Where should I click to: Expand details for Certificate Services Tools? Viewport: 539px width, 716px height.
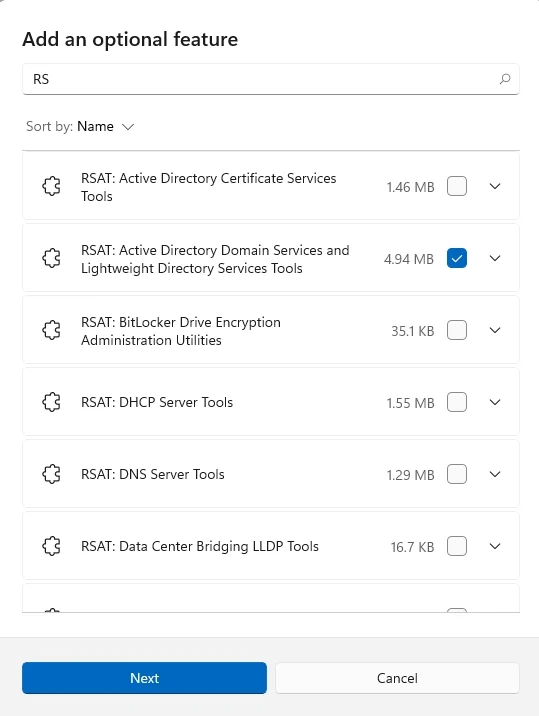(495, 186)
